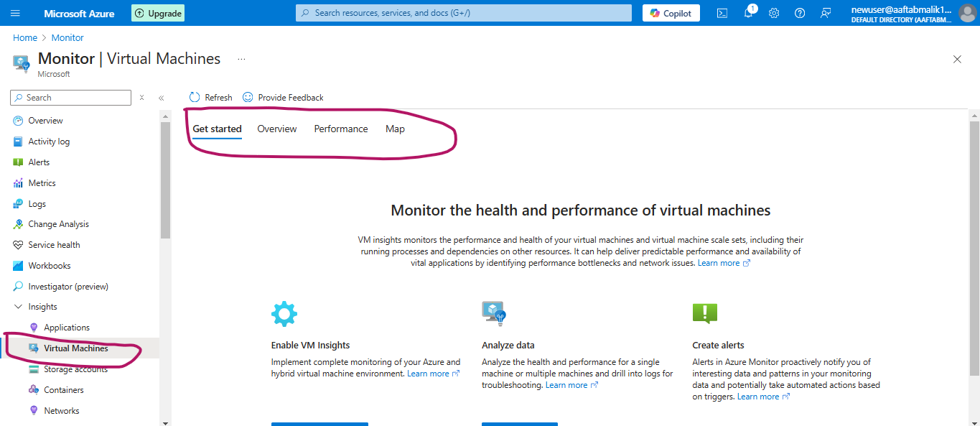Switch to the Performance tab
This screenshot has height=426, width=980.
(x=340, y=129)
